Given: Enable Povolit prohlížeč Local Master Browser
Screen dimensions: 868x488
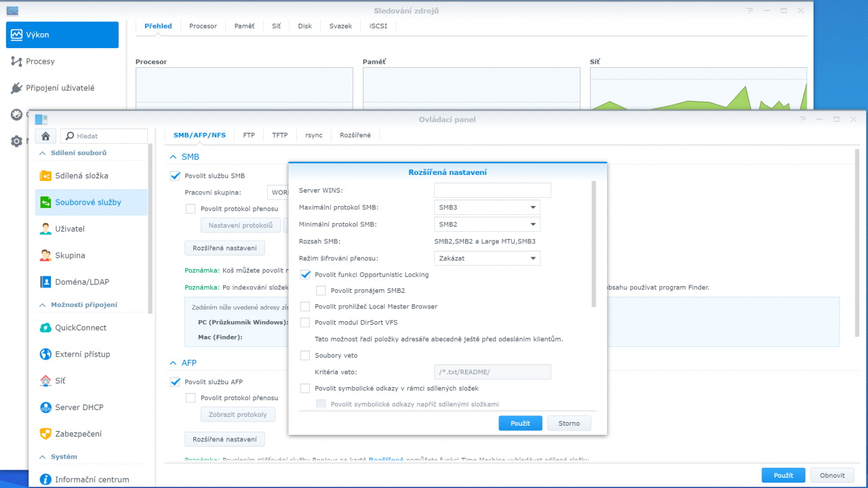Looking at the screenshot, I should click(305, 306).
